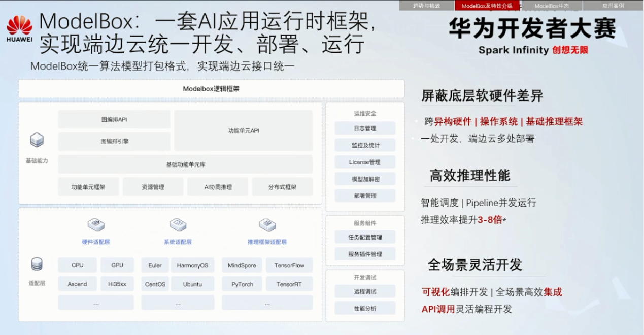
Task: Click the AI协同推理 box
Action: tap(218, 187)
